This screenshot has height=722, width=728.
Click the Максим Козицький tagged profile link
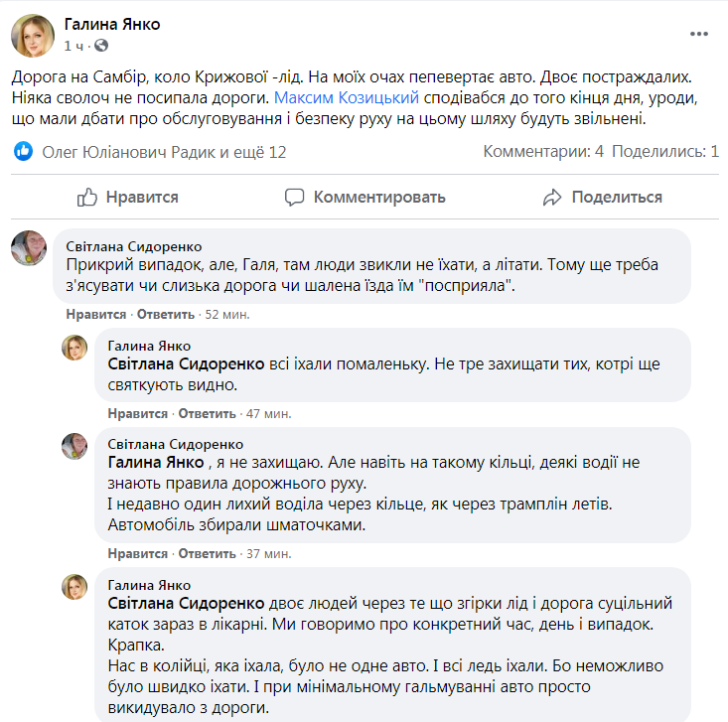(347, 97)
